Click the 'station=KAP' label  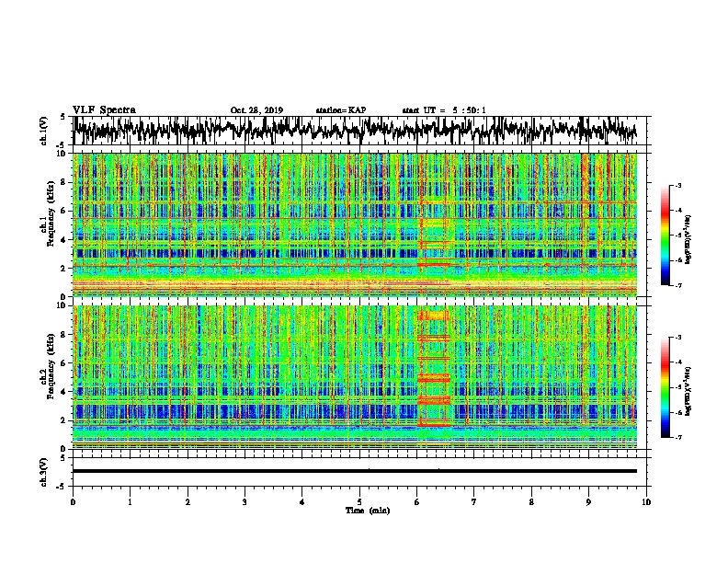[x=341, y=110]
